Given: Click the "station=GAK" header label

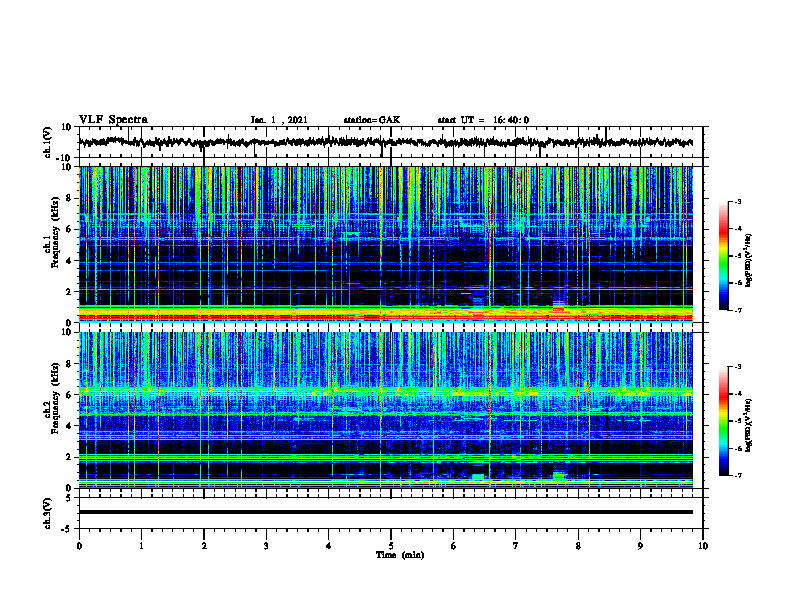Looking at the screenshot, I should click(372, 120).
